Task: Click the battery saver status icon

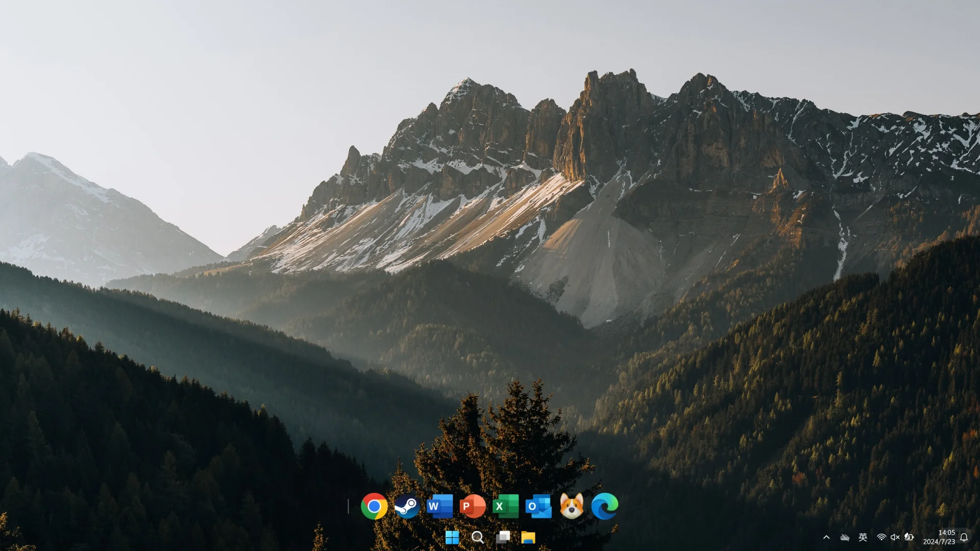Action: click(909, 537)
